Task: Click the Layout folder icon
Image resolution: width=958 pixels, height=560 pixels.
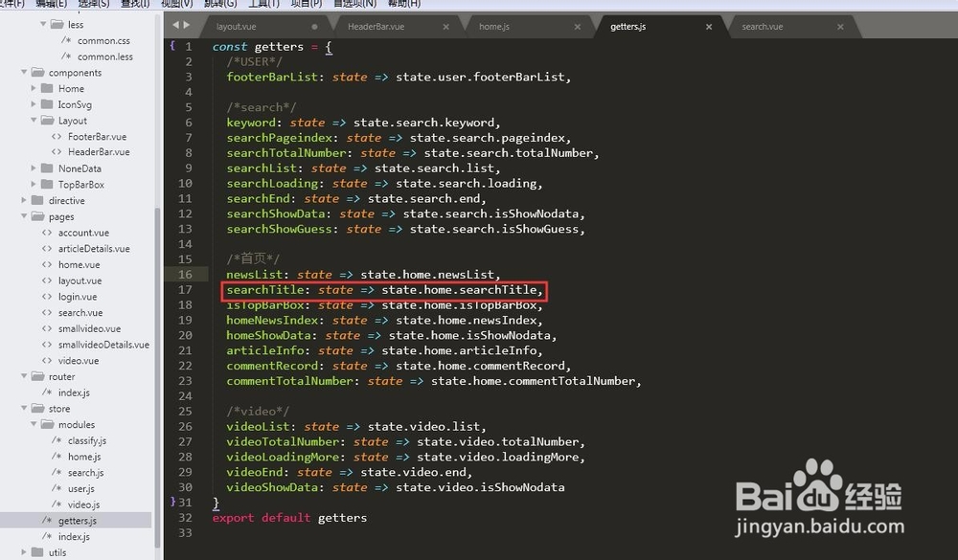Action: tap(48, 121)
